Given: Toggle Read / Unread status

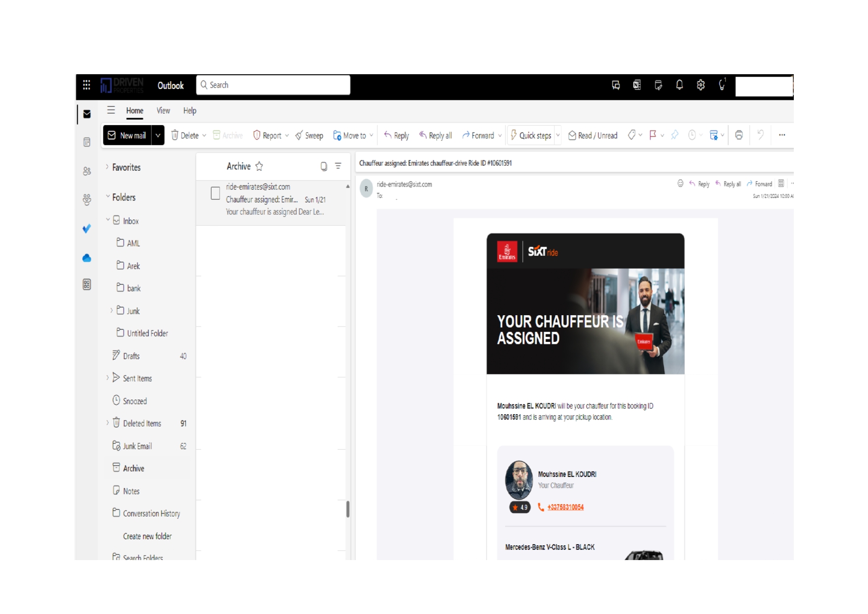Looking at the screenshot, I should pos(593,135).
